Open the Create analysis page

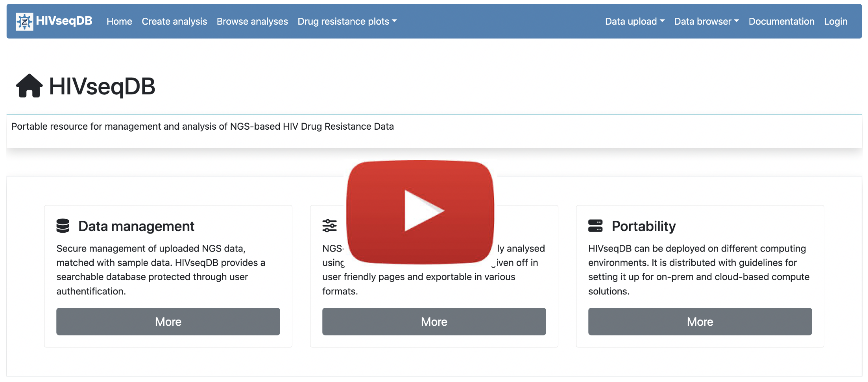(x=174, y=21)
